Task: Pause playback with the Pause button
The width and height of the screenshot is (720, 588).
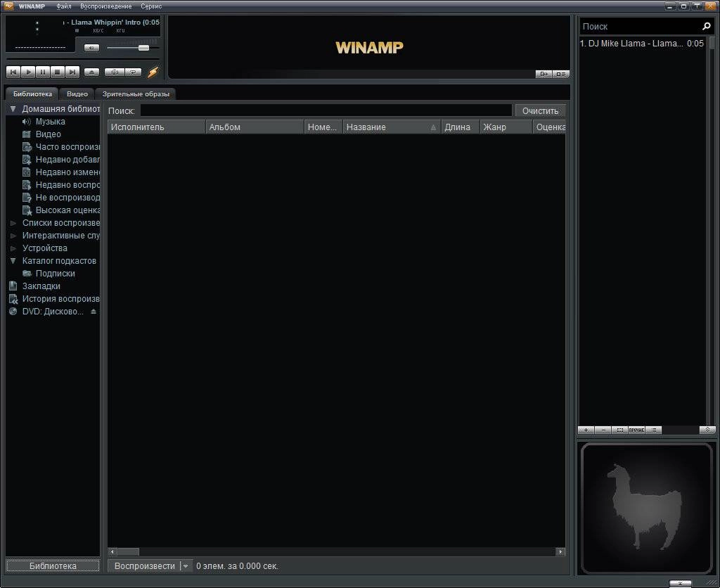Action: click(x=43, y=72)
